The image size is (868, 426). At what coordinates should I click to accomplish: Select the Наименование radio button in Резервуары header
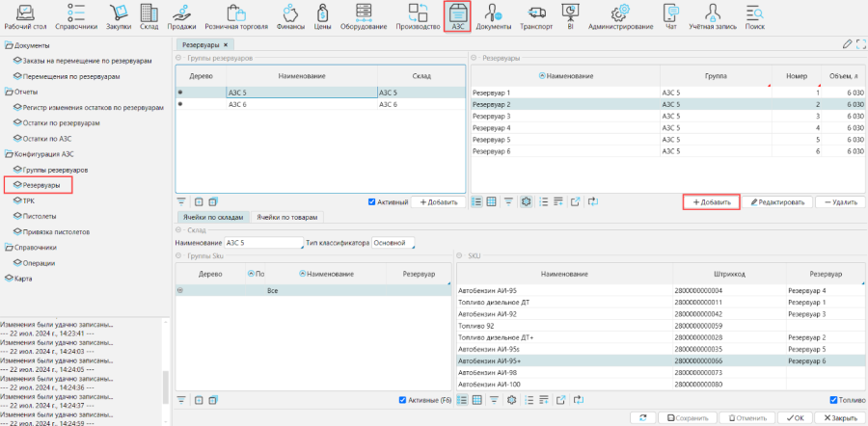click(542, 75)
